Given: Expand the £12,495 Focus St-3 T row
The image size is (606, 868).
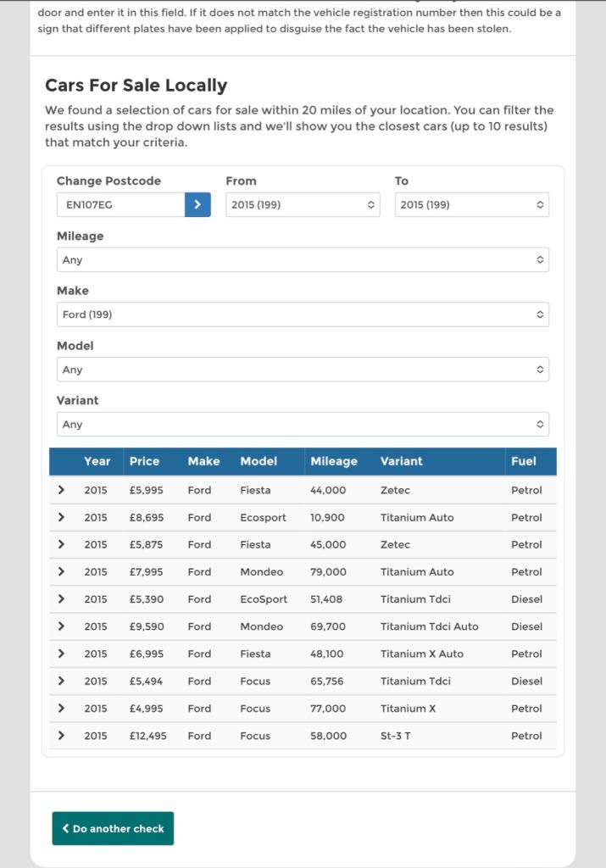Looking at the screenshot, I should click(61, 736).
